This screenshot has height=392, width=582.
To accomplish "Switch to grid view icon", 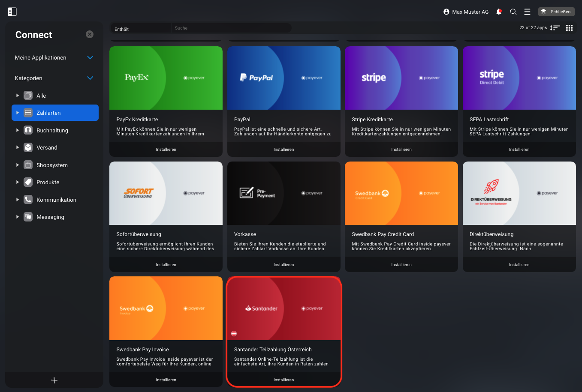I will click(x=569, y=28).
